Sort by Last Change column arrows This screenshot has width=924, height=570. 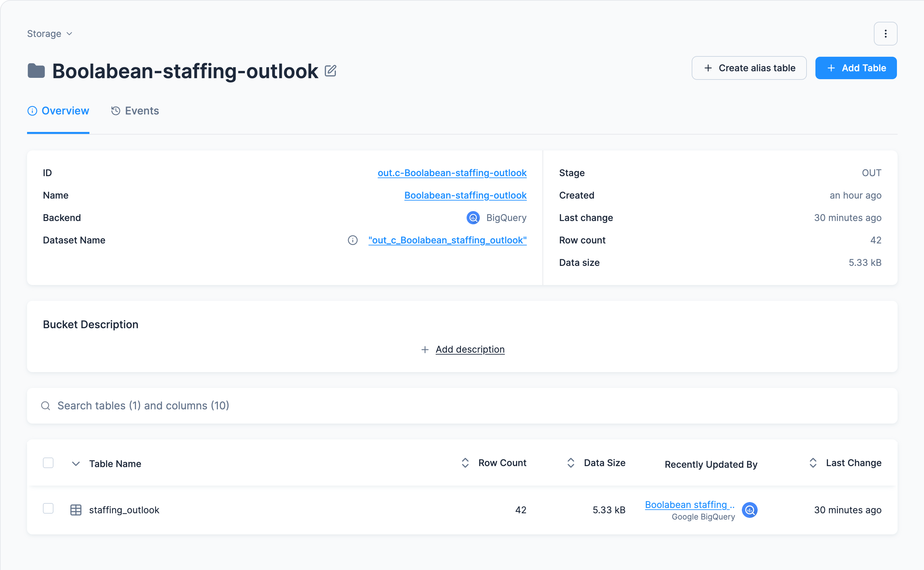[x=813, y=463]
